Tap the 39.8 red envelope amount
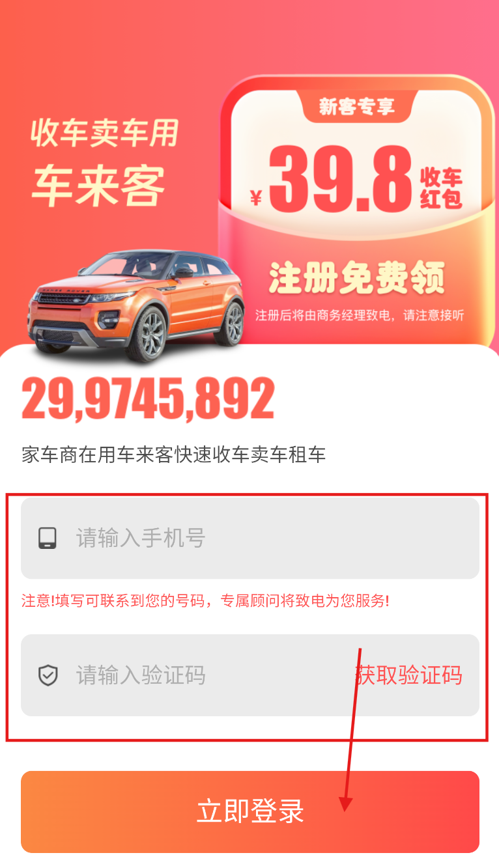 click(340, 178)
